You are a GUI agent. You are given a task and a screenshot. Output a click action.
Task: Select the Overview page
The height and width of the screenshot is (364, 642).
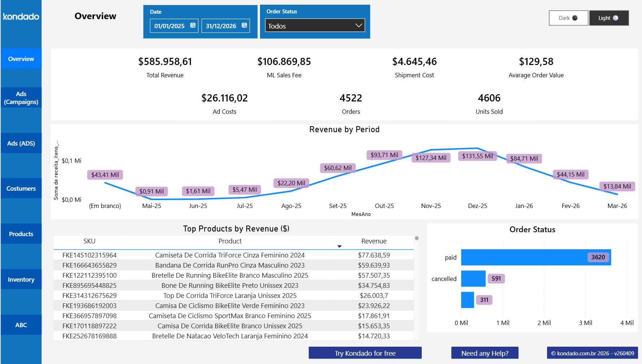[x=21, y=58]
